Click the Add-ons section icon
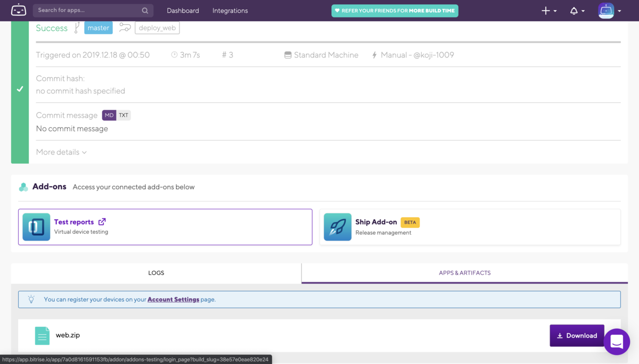 (x=23, y=187)
